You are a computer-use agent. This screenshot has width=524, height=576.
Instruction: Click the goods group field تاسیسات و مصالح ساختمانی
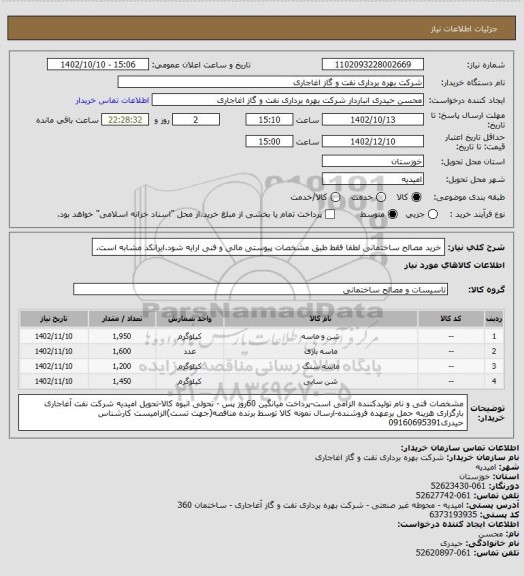260,289
